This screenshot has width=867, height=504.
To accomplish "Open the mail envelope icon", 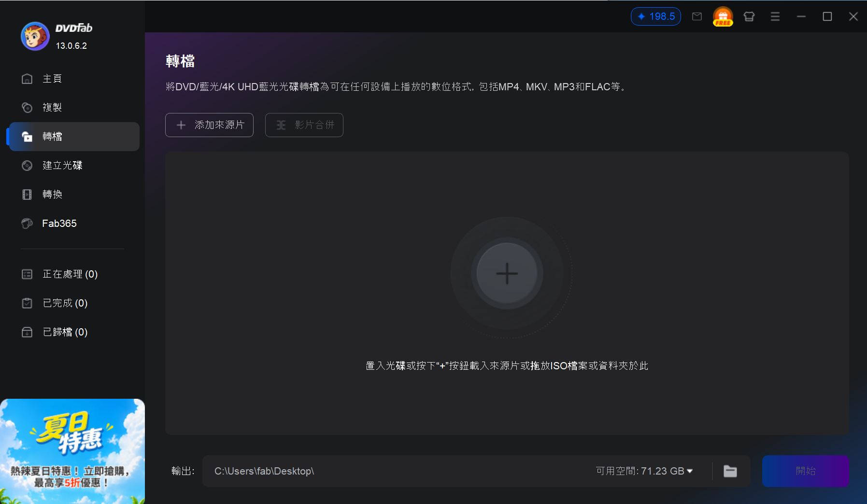I will pos(697,16).
